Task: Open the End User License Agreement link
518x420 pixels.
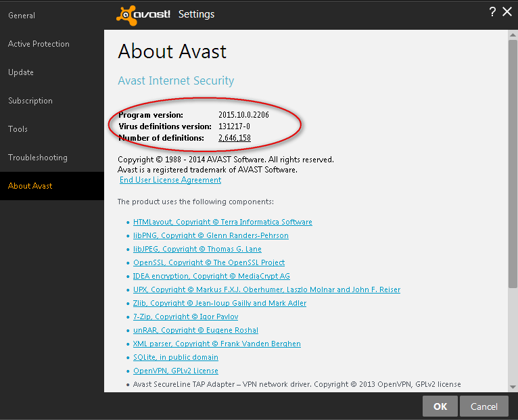Action: click(x=170, y=180)
